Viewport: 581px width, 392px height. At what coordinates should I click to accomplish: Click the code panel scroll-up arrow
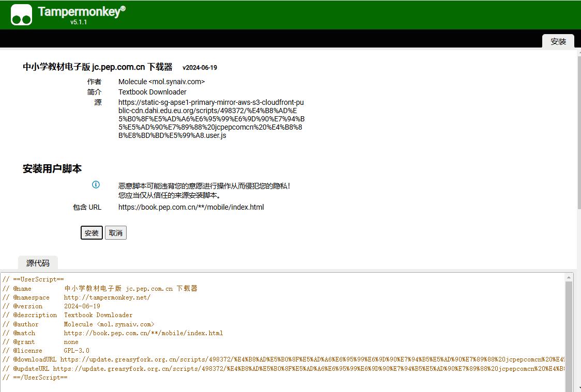[x=569, y=277]
